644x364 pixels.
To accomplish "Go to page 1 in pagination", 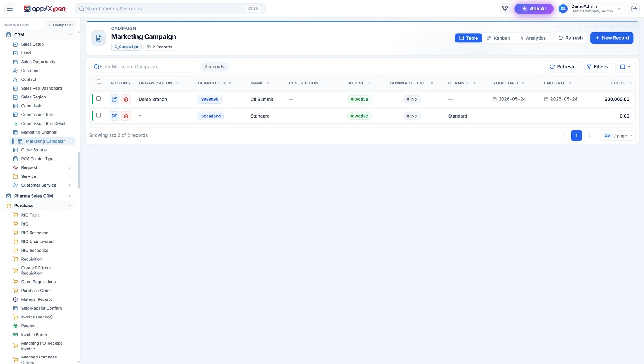I will tap(576, 136).
